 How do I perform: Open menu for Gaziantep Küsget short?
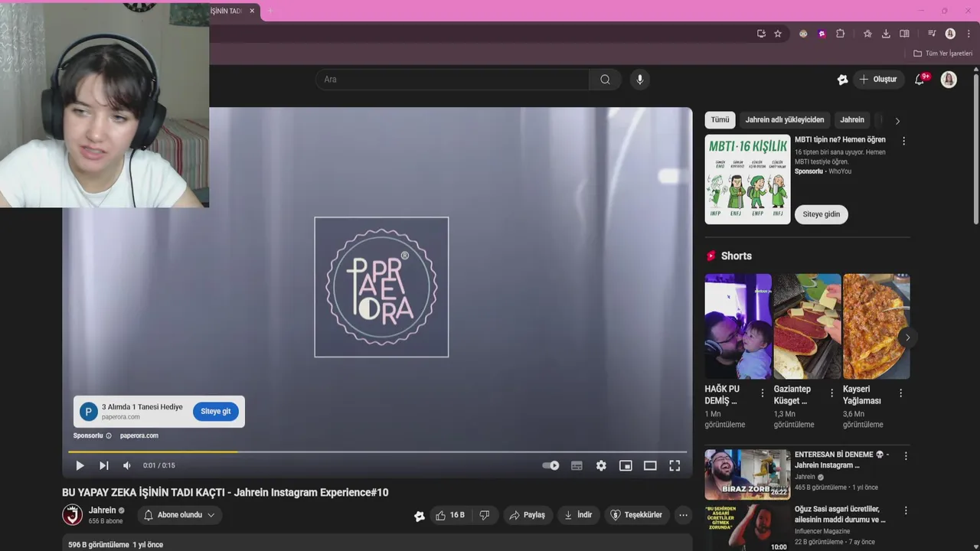click(x=831, y=393)
